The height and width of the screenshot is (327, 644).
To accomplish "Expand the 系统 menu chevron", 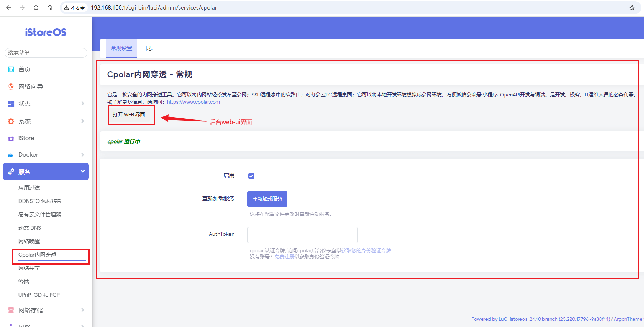I will [x=83, y=121].
